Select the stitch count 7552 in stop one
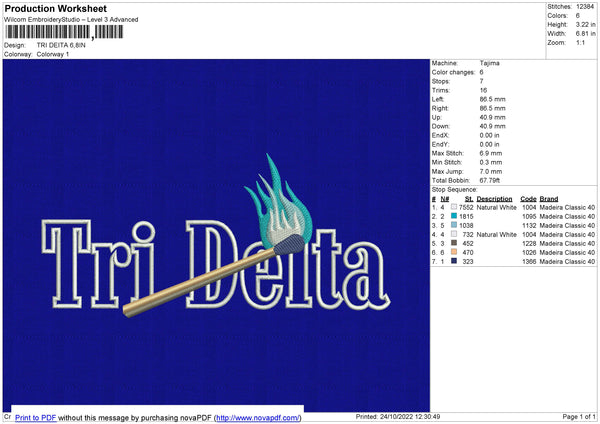 [x=466, y=207]
